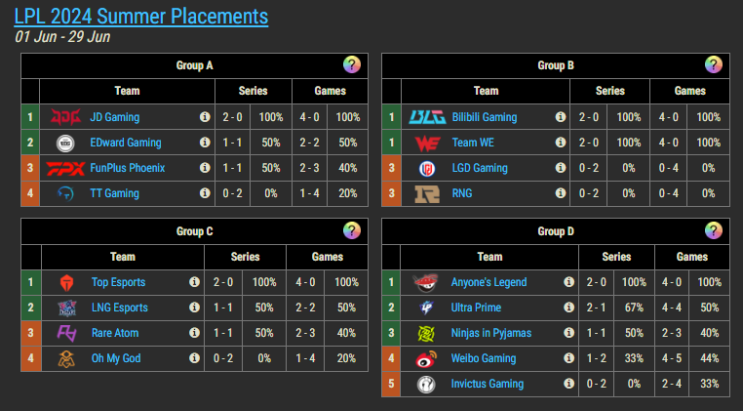
Task: Open the EDward Gaming team link
Action: (126, 143)
